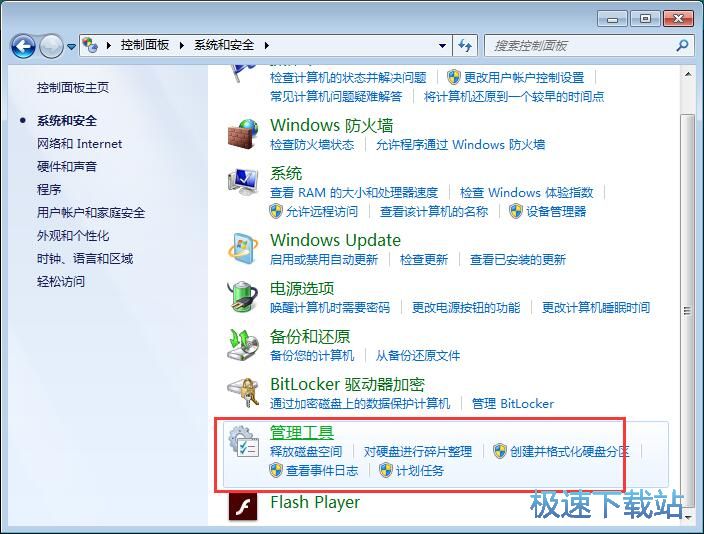Open 设备管理器 link
704x534 pixels.
coord(556,212)
